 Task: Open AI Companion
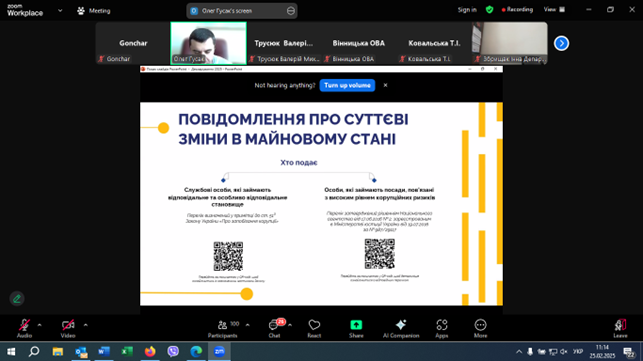coord(401,328)
